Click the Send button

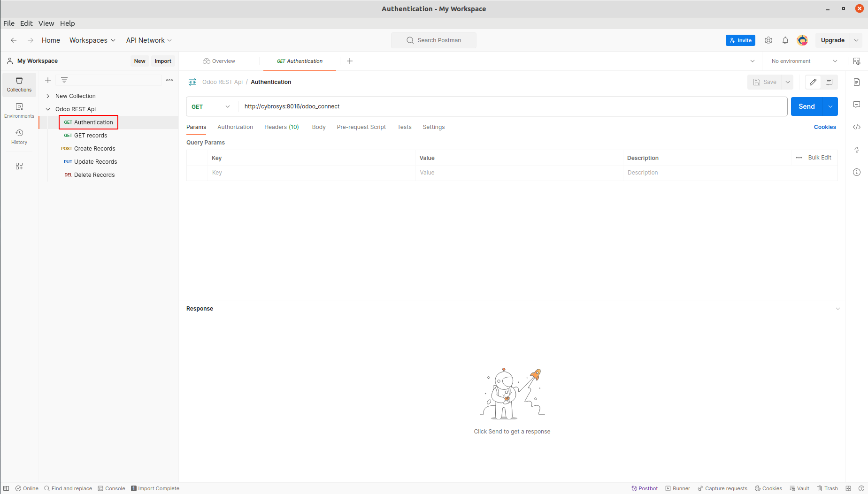coord(807,106)
